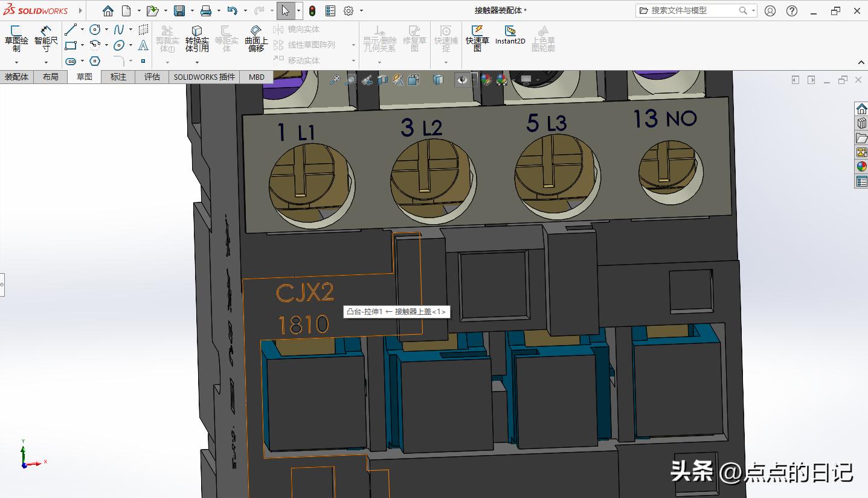Screen dimensions: 868x498
Task: Switch to the 装配体 (Assembly) tab
Action: coord(17,77)
